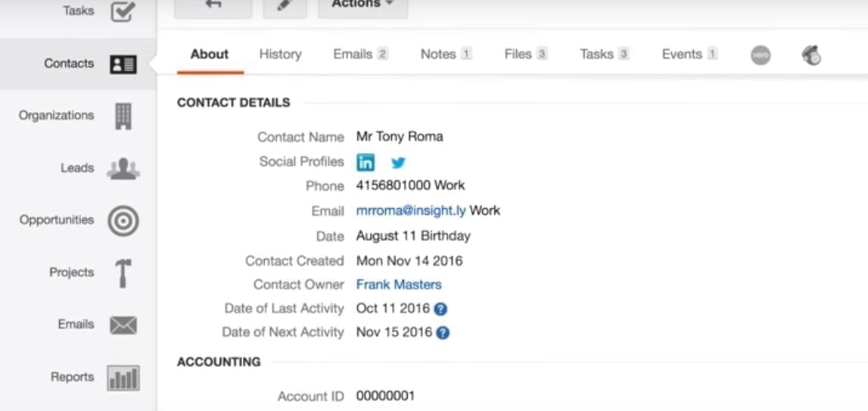Image resolution: width=868 pixels, height=411 pixels.
Task: Open Reports bar chart icon
Action: (x=123, y=378)
